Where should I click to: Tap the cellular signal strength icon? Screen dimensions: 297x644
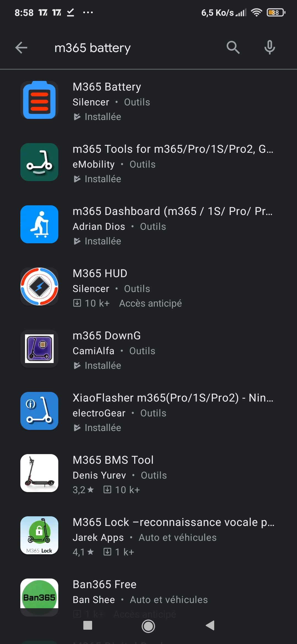pyautogui.click(x=241, y=13)
